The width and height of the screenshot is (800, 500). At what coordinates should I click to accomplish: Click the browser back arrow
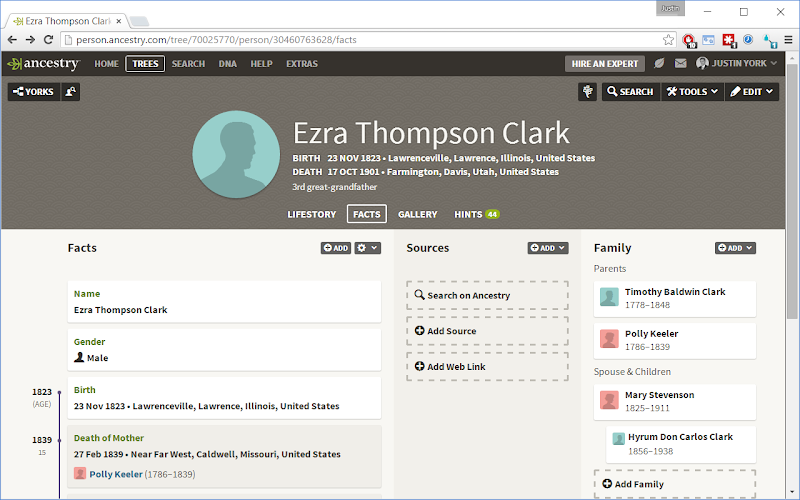(x=12, y=40)
